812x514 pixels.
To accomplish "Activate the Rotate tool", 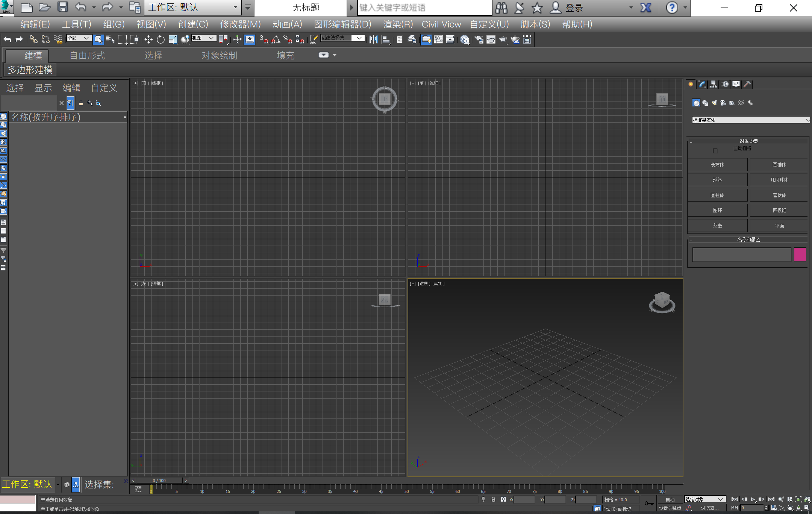I will [x=161, y=39].
